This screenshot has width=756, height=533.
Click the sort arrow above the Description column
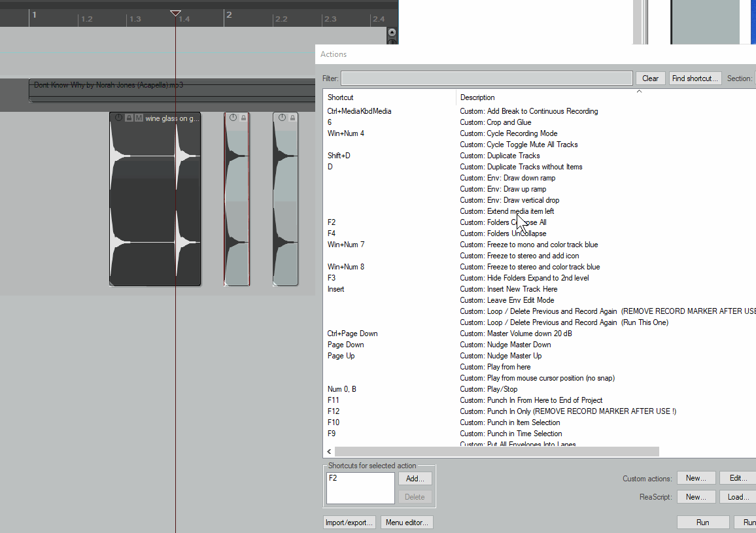pos(640,91)
